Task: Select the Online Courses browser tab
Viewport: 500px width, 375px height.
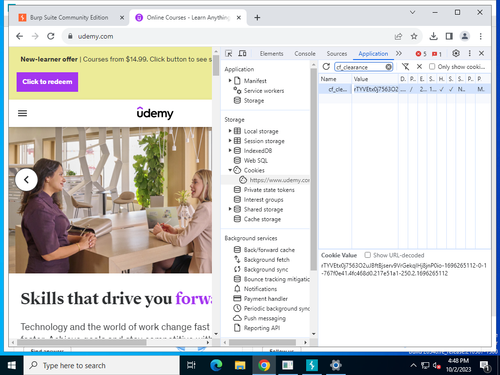Action: (x=188, y=18)
